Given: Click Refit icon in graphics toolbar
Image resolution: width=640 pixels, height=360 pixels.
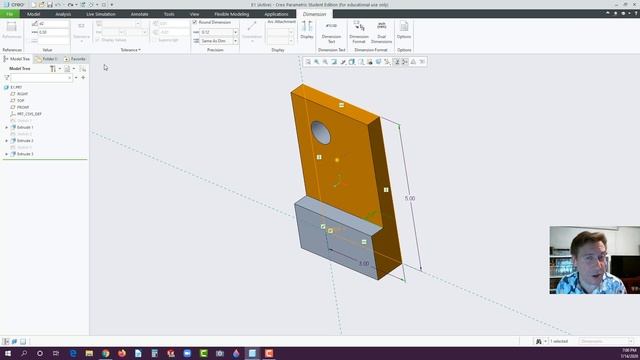Looking at the screenshot, I should (x=308, y=62).
